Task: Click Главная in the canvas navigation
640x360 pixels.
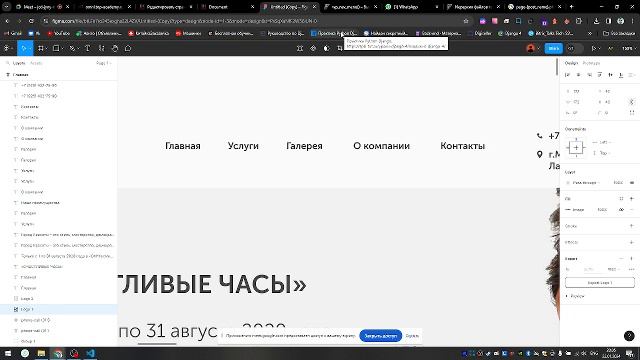Action: tap(183, 146)
